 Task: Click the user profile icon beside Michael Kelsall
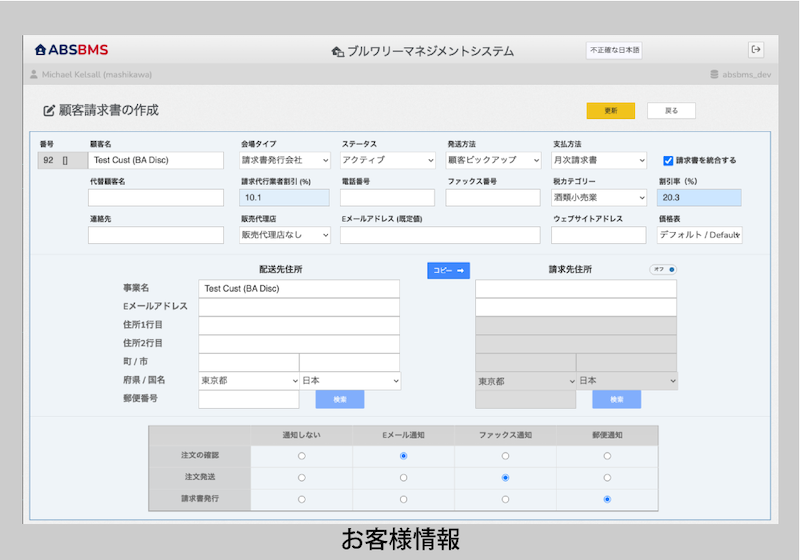pyautogui.click(x=34, y=74)
